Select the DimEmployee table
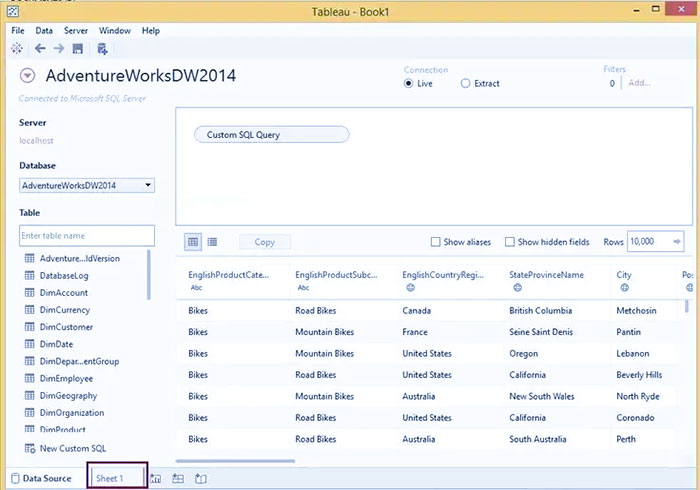The height and width of the screenshot is (490, 700). click(x=66, y=378)
